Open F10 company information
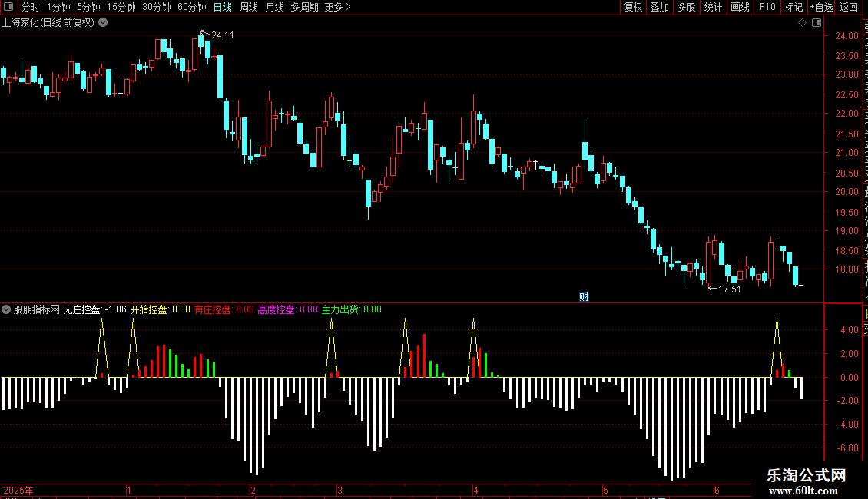 pos(767,7)
